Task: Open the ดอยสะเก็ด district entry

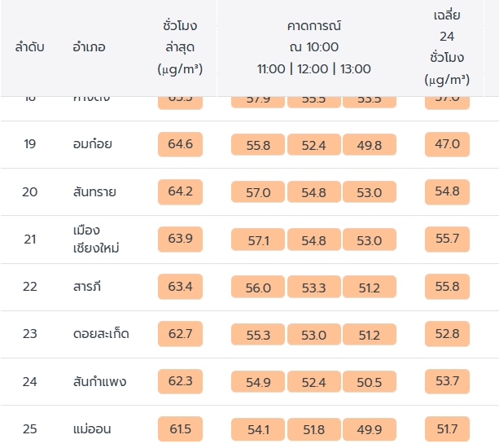Action: (x=100, y=334)
